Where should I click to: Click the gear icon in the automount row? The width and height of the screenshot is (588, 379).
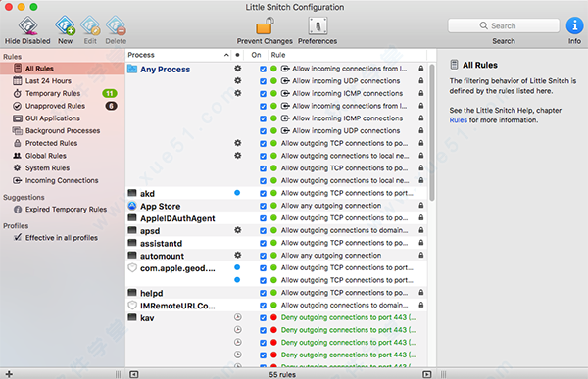238,256
